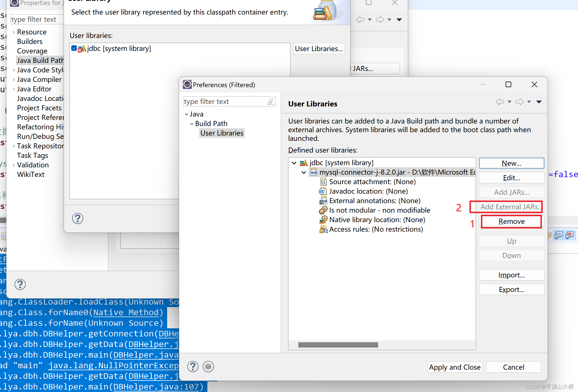Click the Javadoc location icon for mysql-connector
The image size is (578, 392).
[323, 191]
